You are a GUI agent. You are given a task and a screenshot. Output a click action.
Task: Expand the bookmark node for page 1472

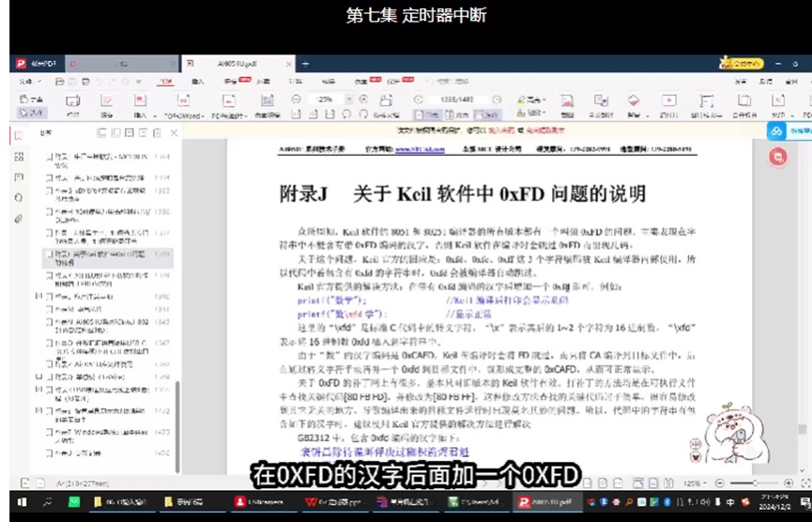click(38, 410)
